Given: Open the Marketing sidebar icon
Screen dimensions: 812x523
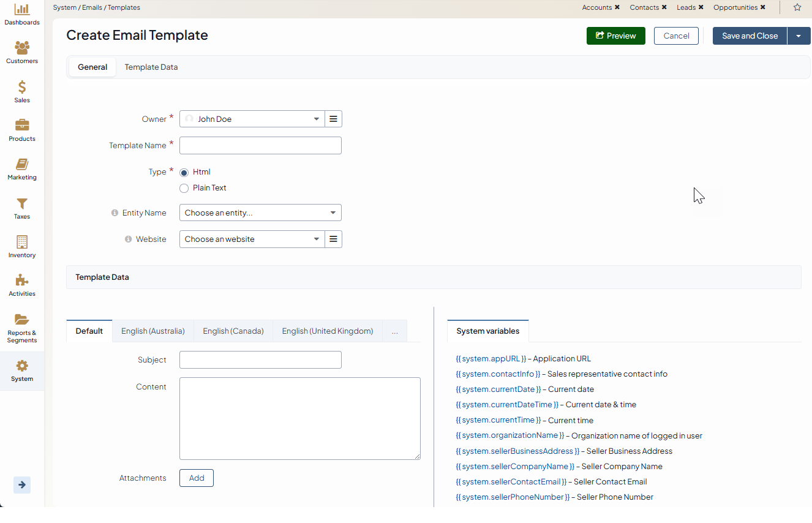Looking at the screenshot, I should click(x=22, y=164).
